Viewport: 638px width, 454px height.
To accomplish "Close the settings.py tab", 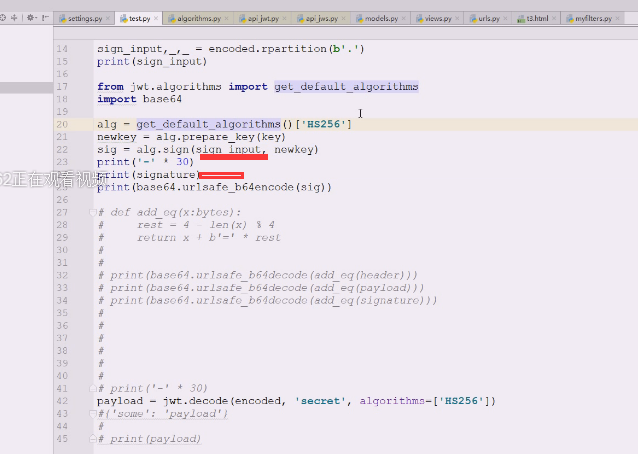I will coord(108,18).
